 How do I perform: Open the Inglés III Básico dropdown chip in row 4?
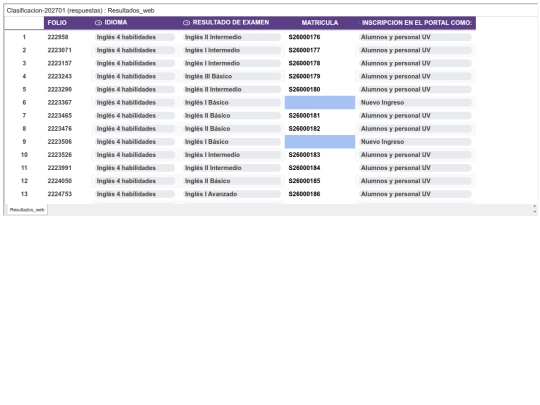(x=231, y=76)
